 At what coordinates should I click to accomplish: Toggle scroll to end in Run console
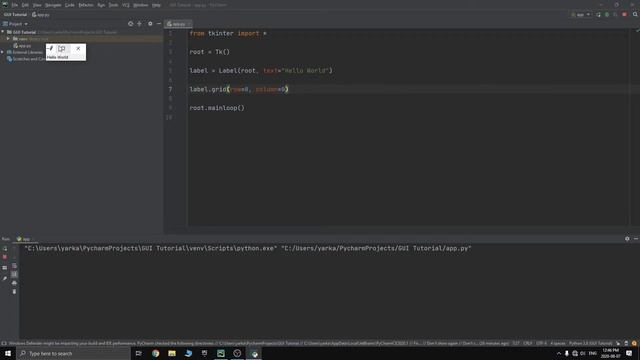pyautogui.click(x=14, y=274)
